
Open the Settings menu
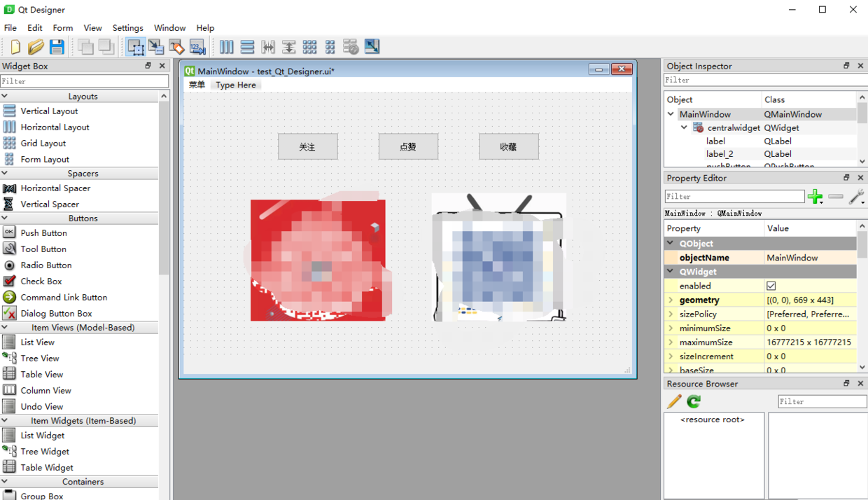point(127,28)
